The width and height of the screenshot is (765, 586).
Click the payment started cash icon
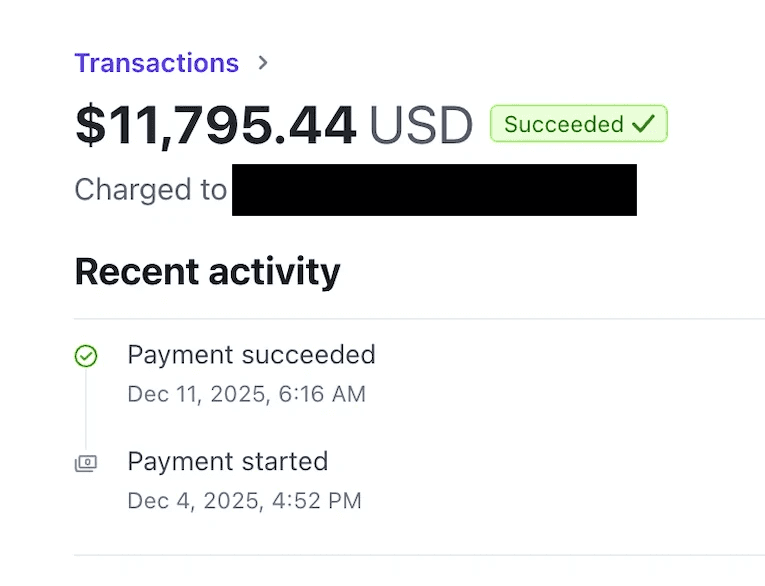[x=86, y=463]
